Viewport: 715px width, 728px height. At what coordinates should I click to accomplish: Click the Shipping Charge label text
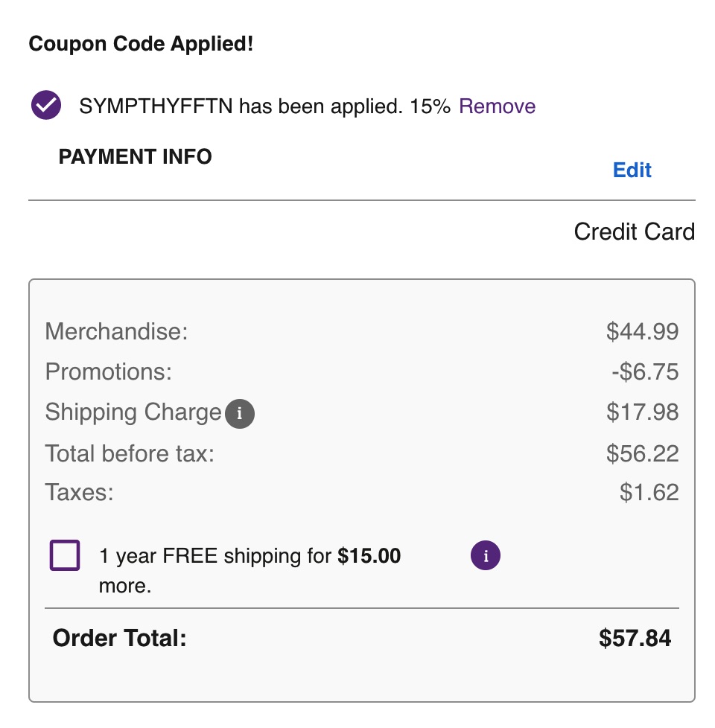[133, 412]
